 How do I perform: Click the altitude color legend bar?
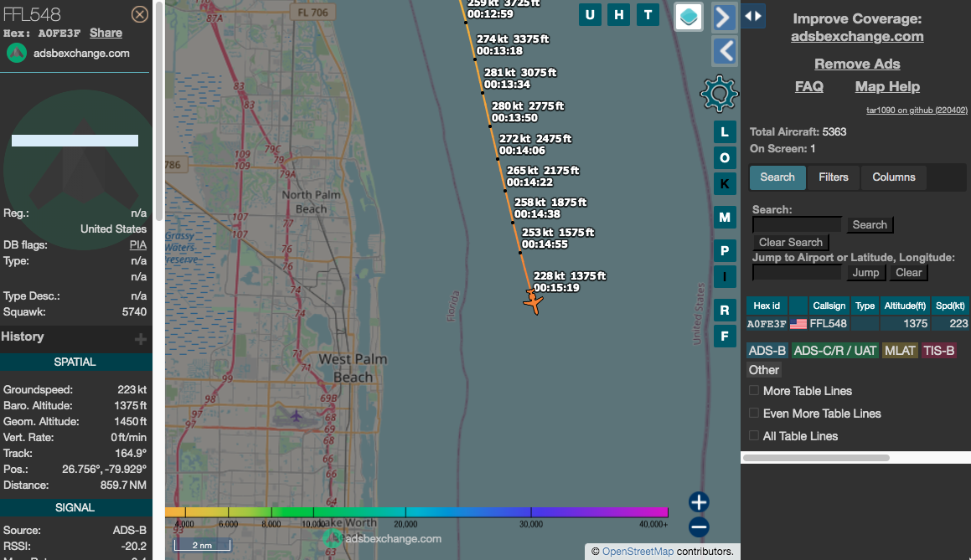[x=416, y=512]
